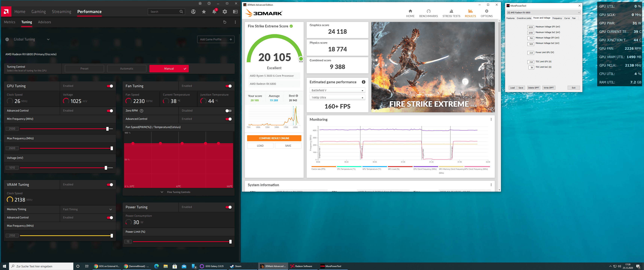The image size is (644, 270).
Task: Click the AMD logo in Radeon Software
Action: click(x=6, y=11)
